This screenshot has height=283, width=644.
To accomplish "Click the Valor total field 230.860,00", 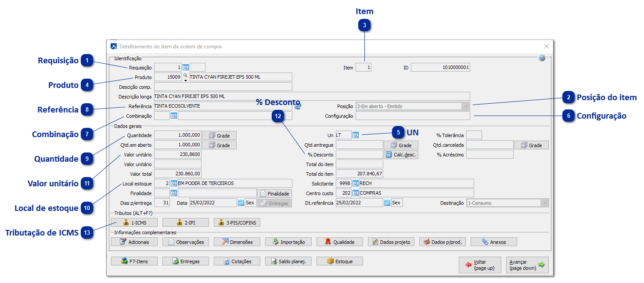I will (178, 174).
